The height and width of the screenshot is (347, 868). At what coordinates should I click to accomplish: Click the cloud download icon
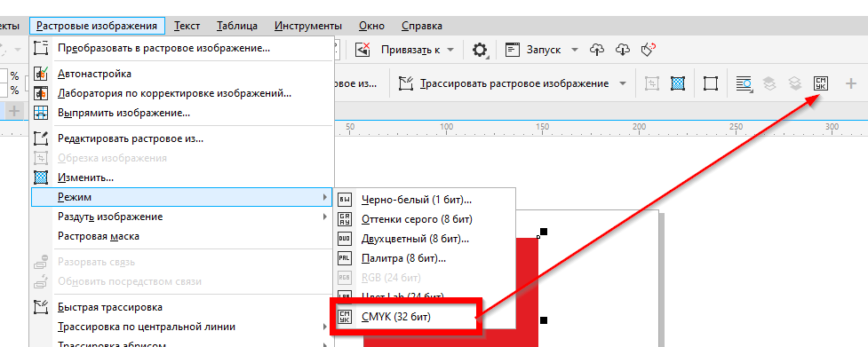(x=623, y=50)
